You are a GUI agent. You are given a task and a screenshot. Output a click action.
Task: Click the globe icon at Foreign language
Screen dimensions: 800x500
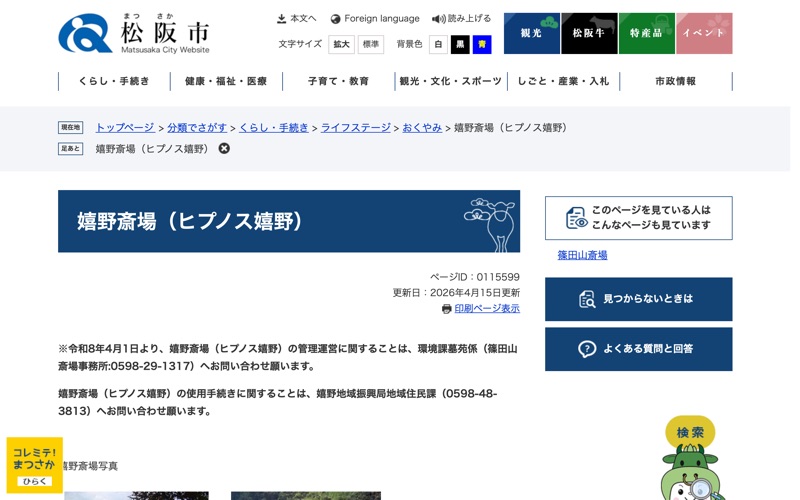pyautogui.click(x=335, y=19)
